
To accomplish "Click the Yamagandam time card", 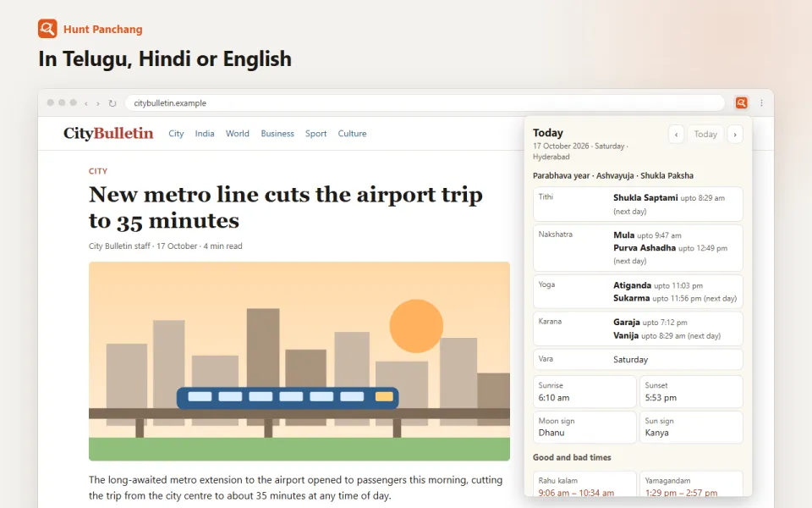I will tap(691, 484).
